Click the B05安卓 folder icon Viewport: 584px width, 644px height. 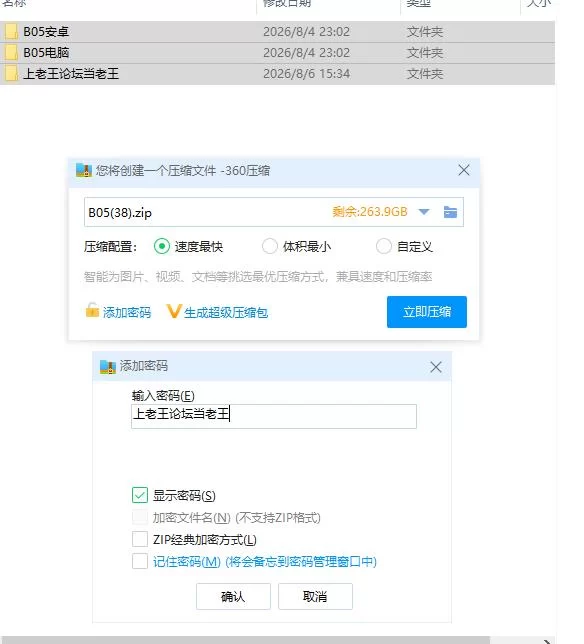(11, 32)
